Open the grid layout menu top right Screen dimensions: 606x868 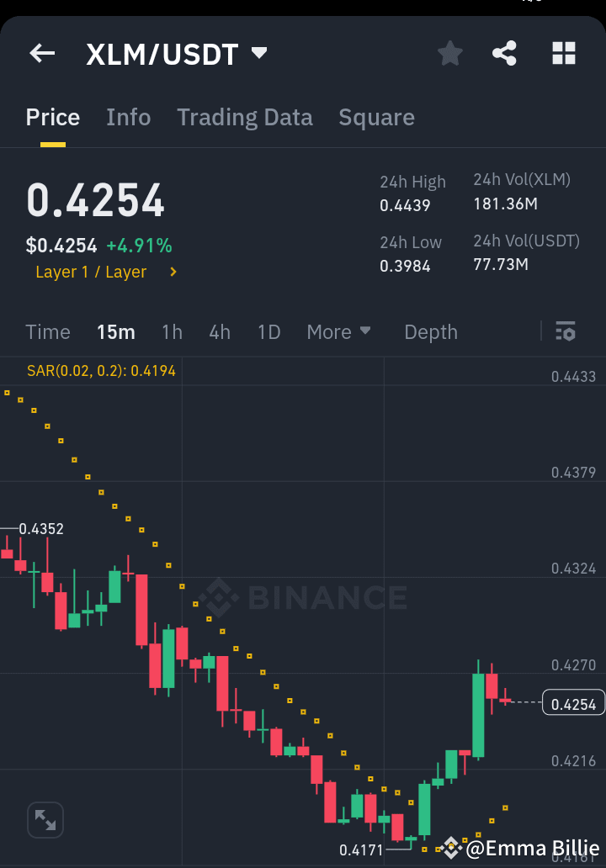pyautogui.click(x=563, y=53)
